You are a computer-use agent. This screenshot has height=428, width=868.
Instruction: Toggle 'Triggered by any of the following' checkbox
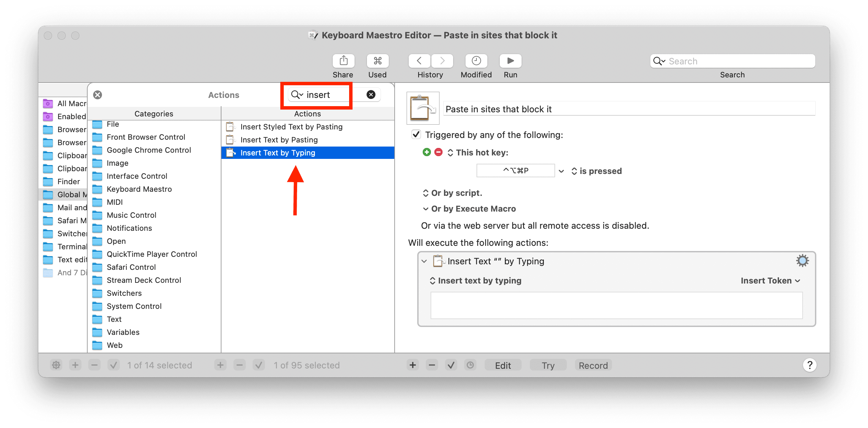416,135
